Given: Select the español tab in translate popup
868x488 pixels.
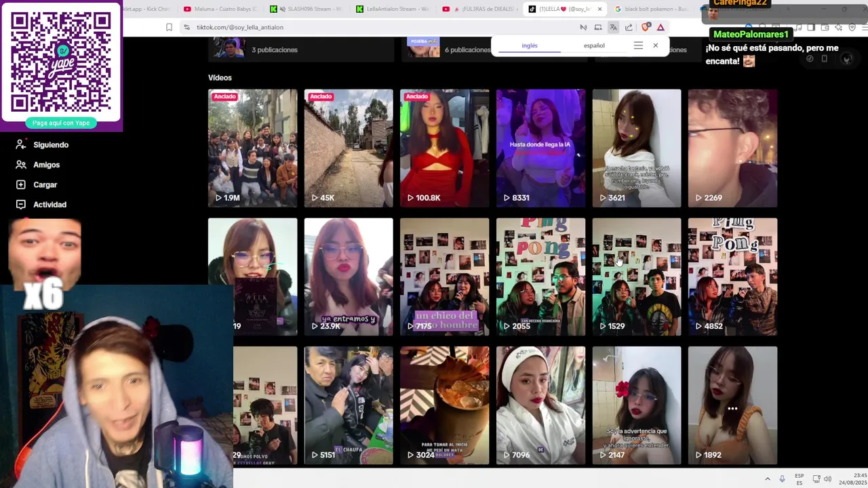Looking at the screenshot, I should click(594, 45).
